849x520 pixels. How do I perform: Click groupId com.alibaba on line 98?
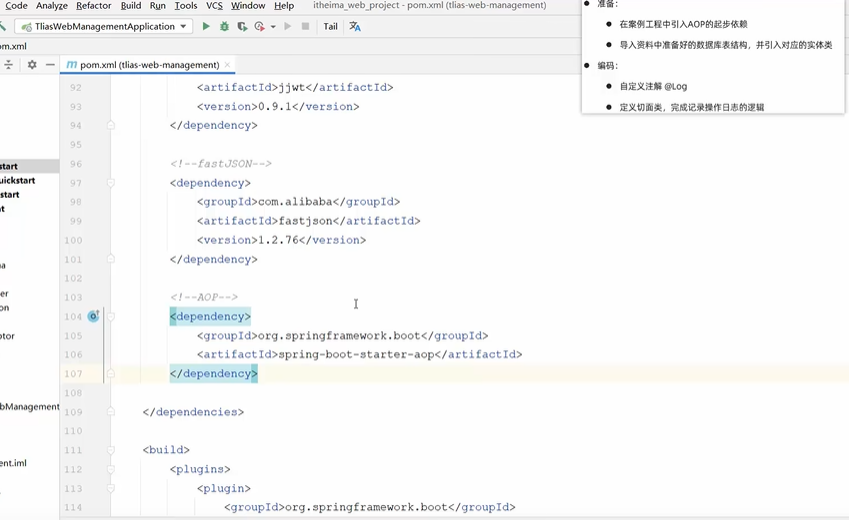coord(298,202)
